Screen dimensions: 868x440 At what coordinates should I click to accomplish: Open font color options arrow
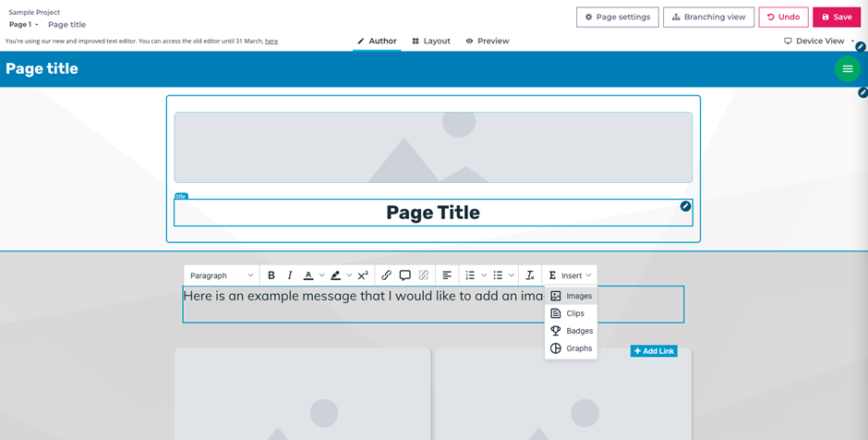(x=322, y=275)
